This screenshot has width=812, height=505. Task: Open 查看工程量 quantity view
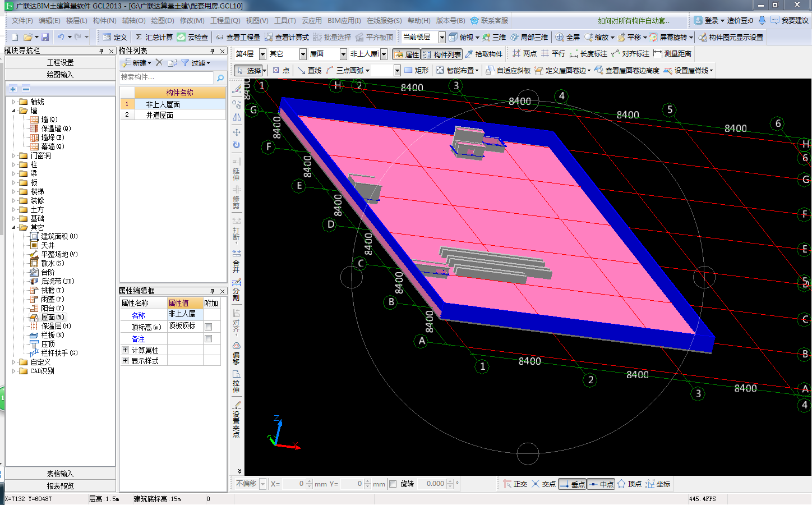tap(238, 37)
